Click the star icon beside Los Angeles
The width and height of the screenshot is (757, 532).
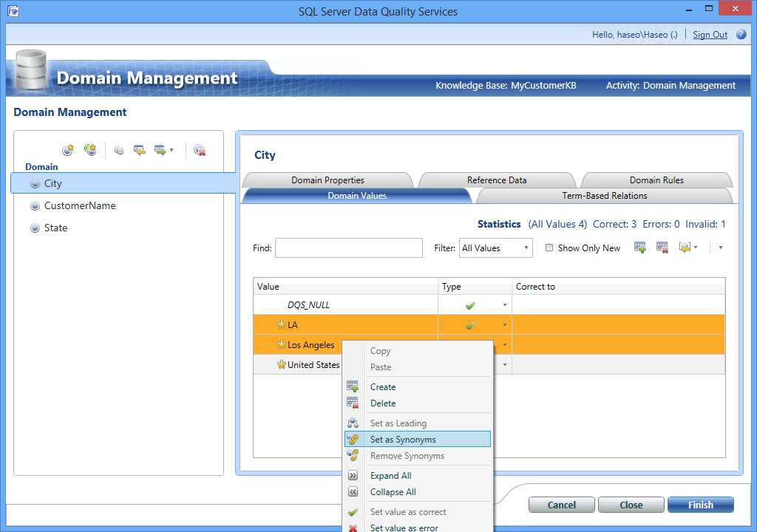282,344
